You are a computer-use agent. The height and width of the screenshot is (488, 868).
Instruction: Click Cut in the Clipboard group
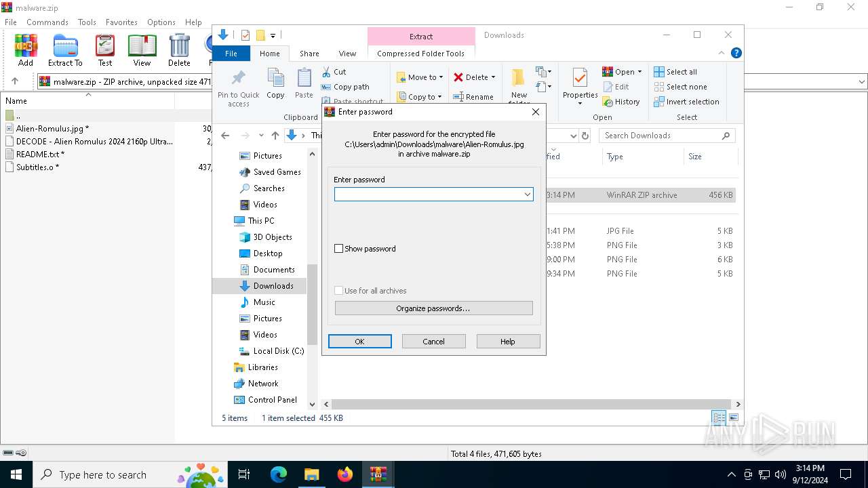[x=334, y=72]
